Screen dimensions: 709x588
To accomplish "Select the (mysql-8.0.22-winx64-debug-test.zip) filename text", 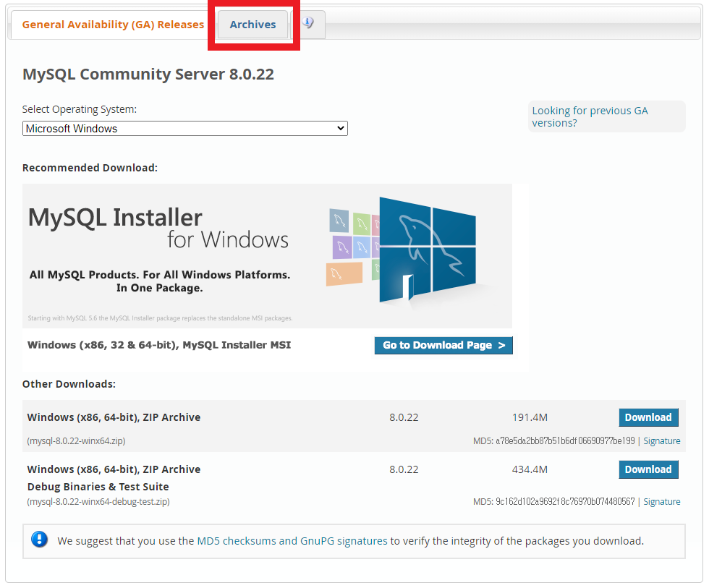I will pos(98,502).
